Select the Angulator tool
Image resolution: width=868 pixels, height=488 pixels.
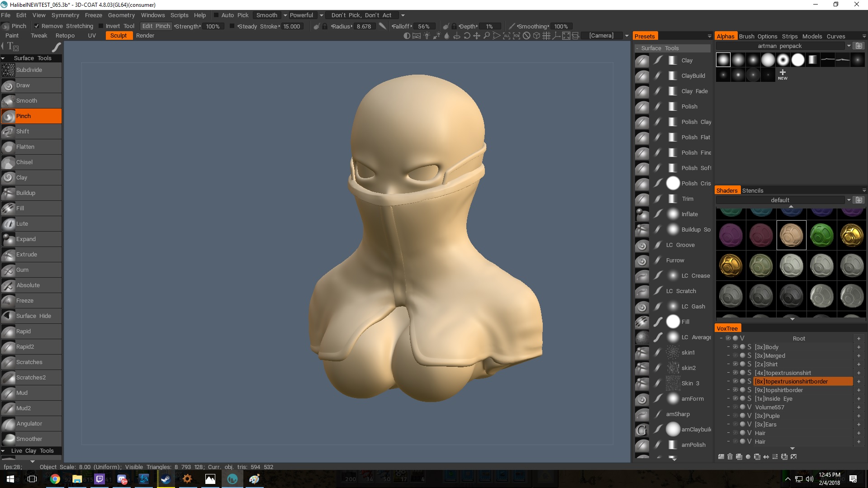[x=29, y=424]
